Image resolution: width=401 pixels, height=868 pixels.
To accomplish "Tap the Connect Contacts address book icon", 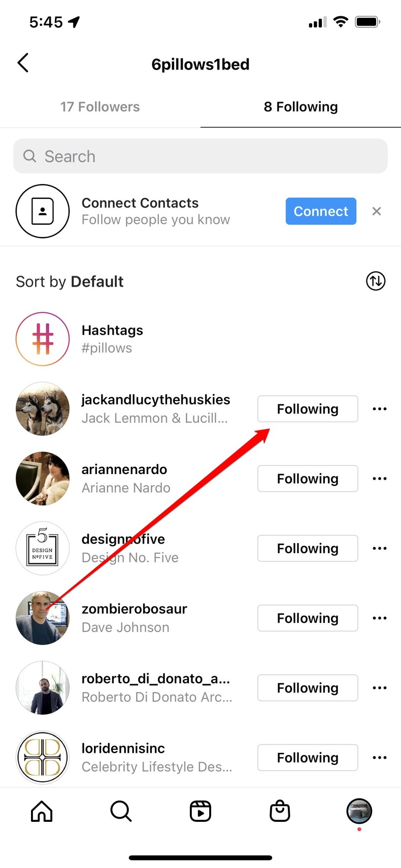I will pos(43,211).
